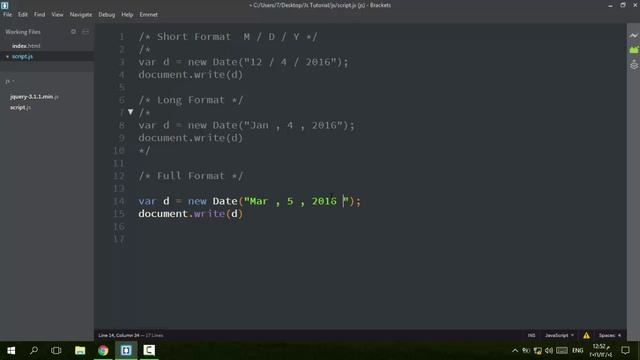The width and height of the screenshot is (640, 360).
Task: Open the Edit menu
Action: 22,14
